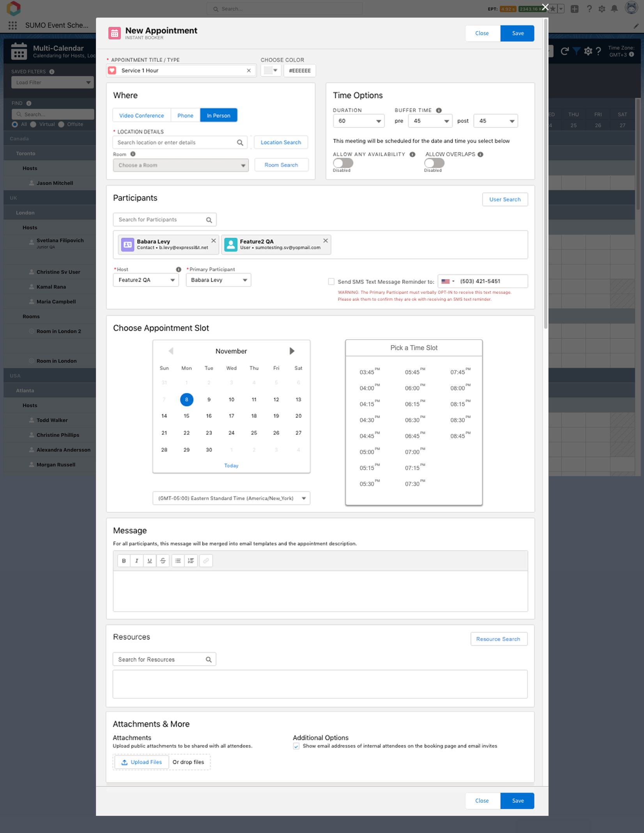Click the location search magnifier icon
Image resolution: width=644 pixels, height=833 pixels.
240,143
